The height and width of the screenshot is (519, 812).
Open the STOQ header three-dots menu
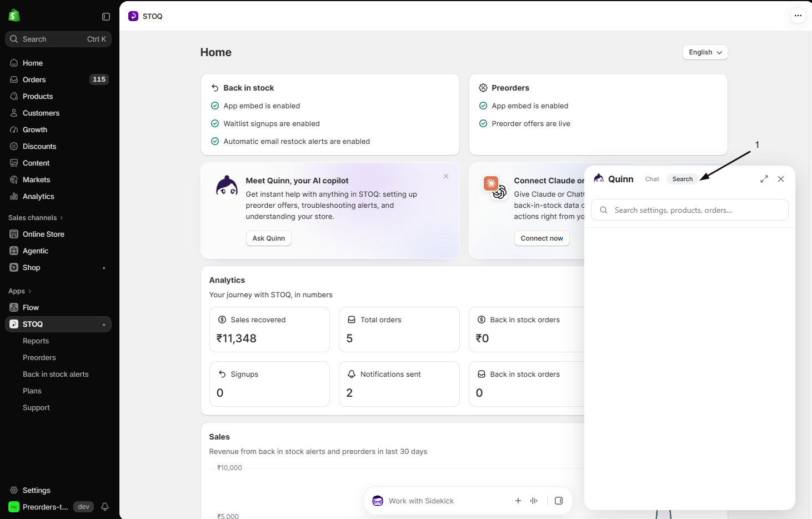798,16
